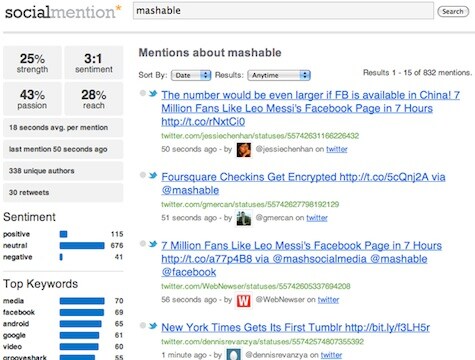Open @jessiechenhan avatar thumbnail

point(244,150)
